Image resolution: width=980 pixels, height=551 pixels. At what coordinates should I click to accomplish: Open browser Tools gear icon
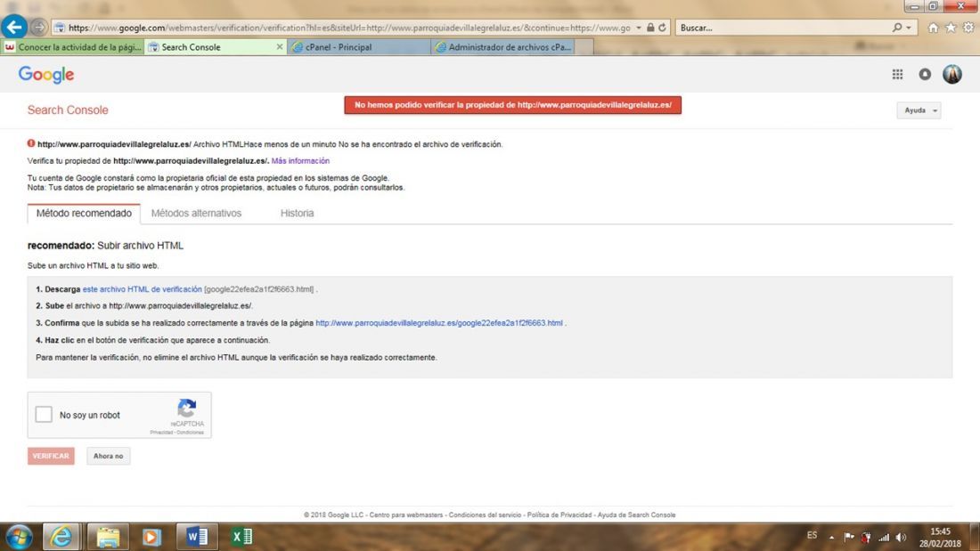pyautogui.click(x=968, y=28)
